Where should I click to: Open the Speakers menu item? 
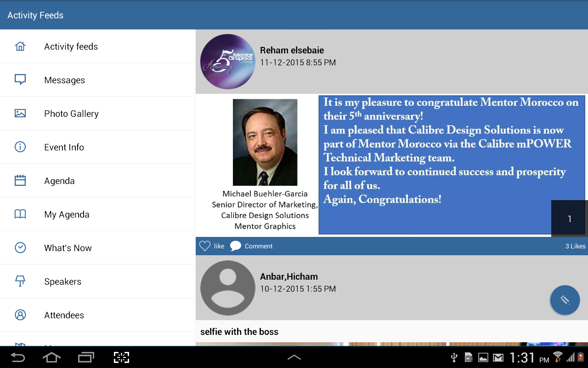[x=97, y=282]
